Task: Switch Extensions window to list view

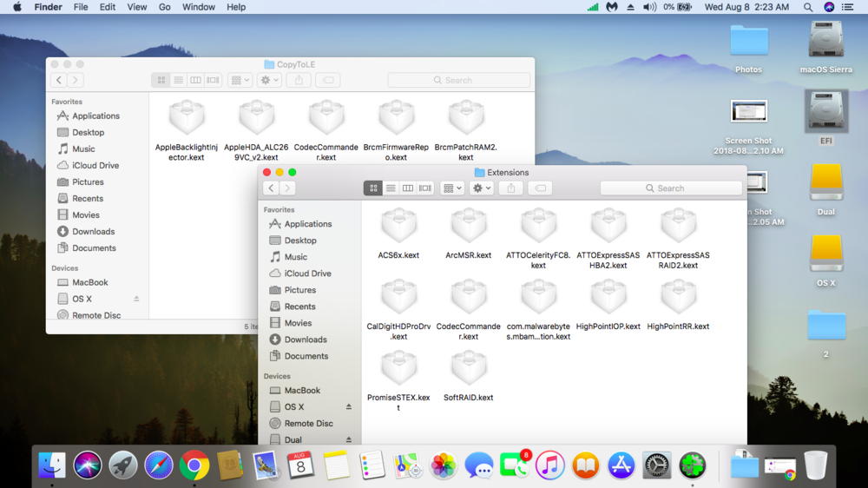Action: pyautogui.click(x=391, y=188)
